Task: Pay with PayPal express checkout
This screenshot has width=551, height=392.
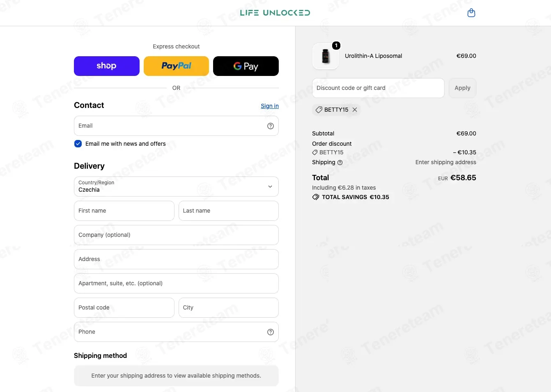Action: 176,66
